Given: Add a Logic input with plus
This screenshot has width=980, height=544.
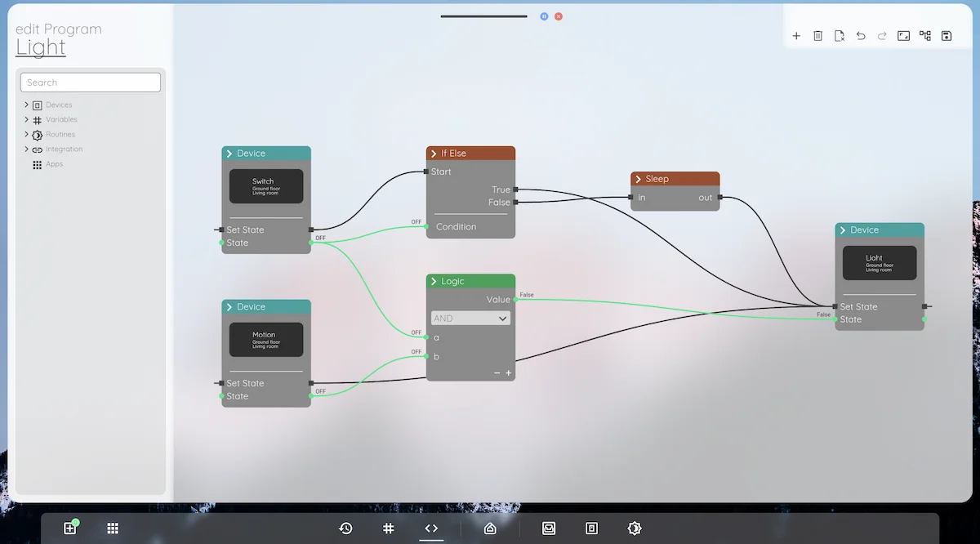Looking at the screenshot, I should [x=508, y=373].
